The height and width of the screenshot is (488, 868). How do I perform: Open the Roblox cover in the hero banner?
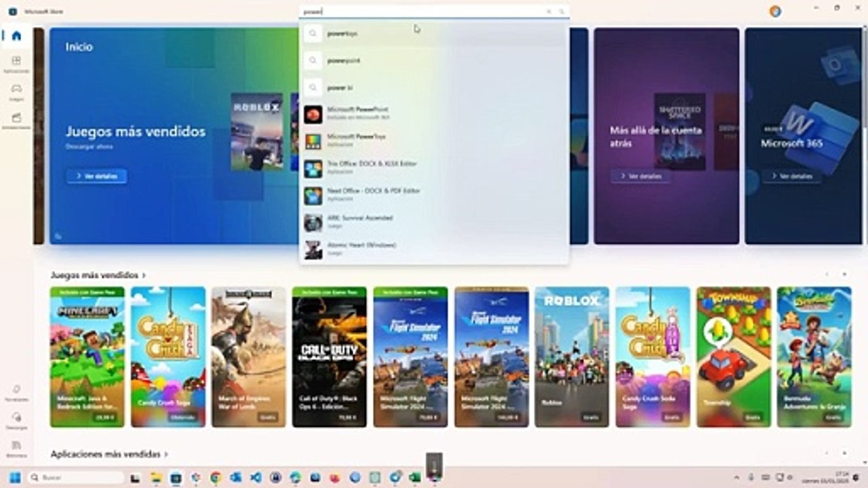point(257,131)
